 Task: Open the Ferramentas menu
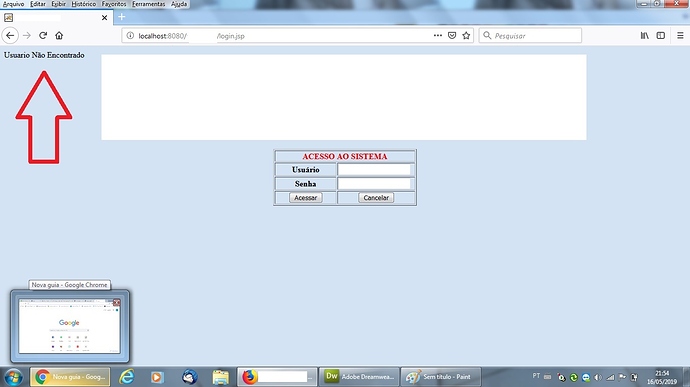[x=148, y=4]
